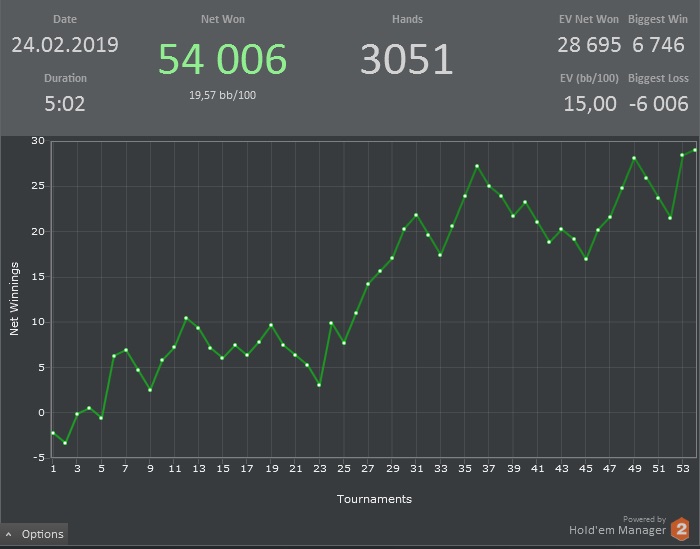Screen dimensions: 700x549
Task: Click the Biggest Loss label
Action: [x=658, y=78]
